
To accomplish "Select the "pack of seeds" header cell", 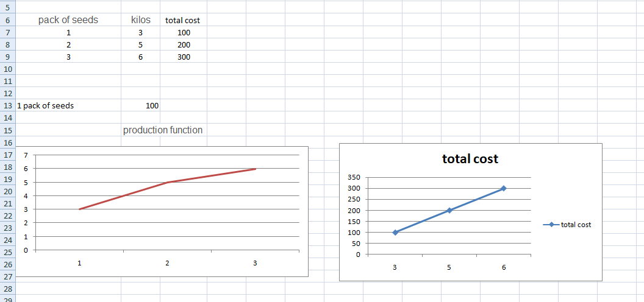I will pos(68,20).
